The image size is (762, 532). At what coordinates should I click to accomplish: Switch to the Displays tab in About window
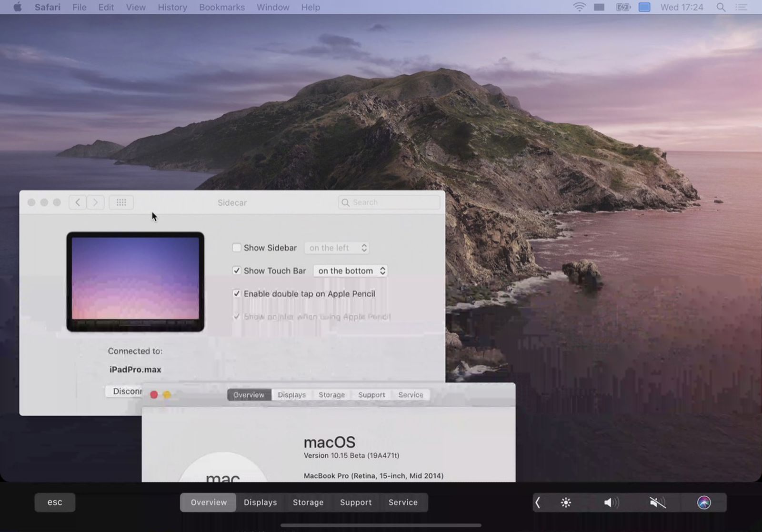291,394
